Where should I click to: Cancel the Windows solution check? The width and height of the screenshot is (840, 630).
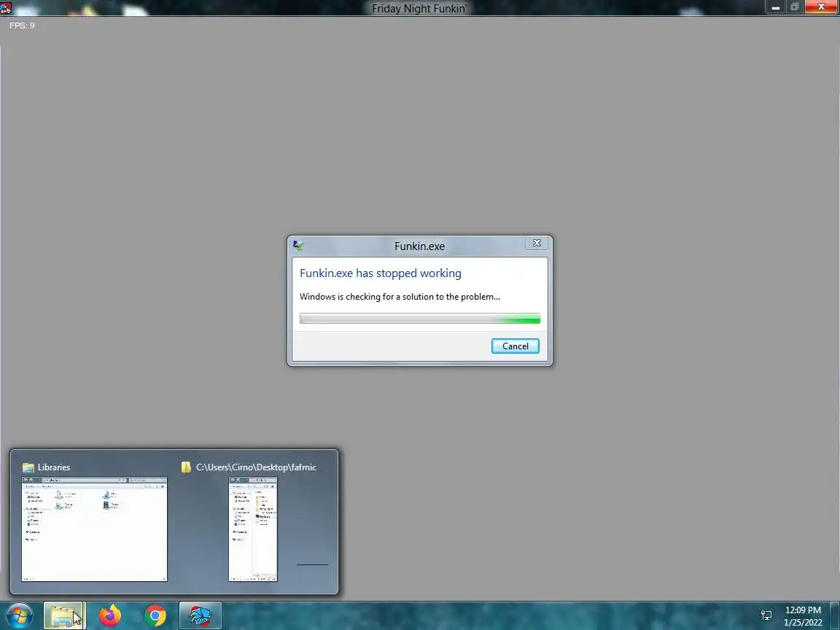tap(515, 346)
